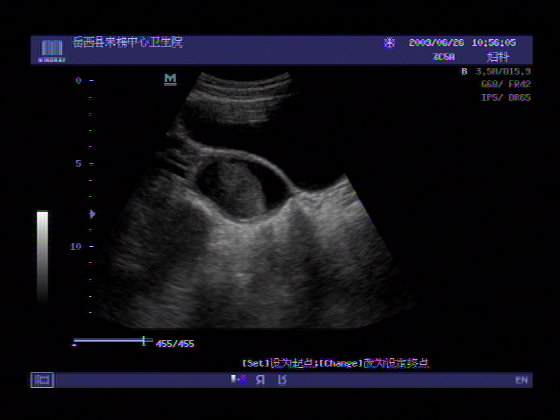Click the date and time display
Viewport: 560px width, 420px height.
click(462, 43)
